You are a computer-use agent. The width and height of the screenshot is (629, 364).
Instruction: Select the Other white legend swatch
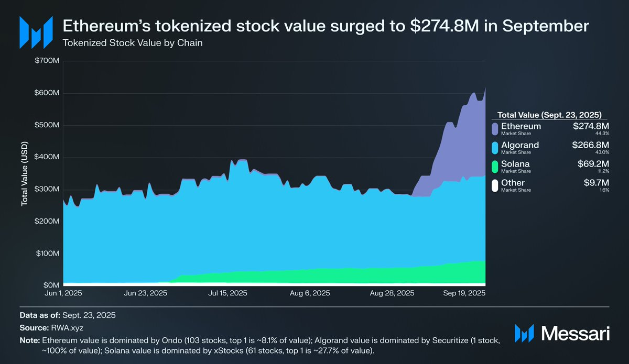click(x=495, y=185)
